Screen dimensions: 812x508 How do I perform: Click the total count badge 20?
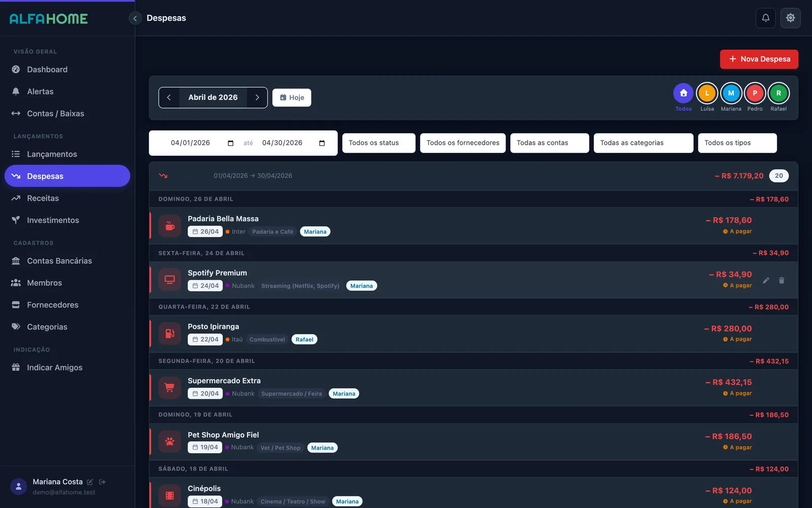(x=779, y=176)
